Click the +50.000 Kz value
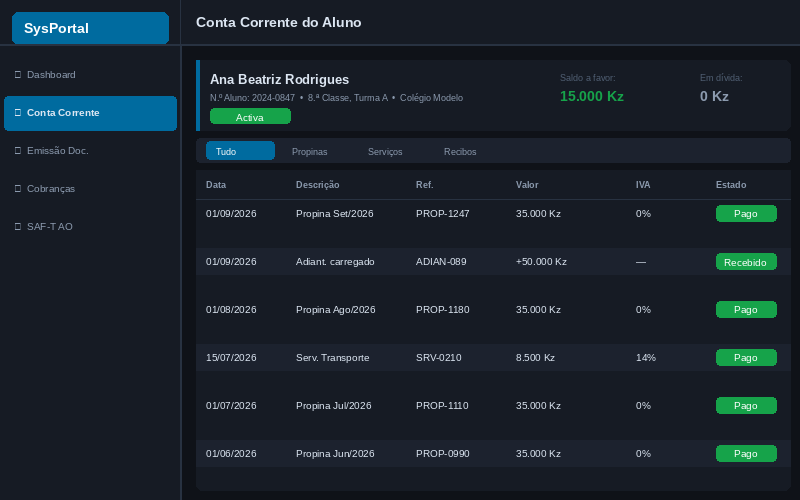The height and width of the screenshot is (500, 800). point(541,262)
